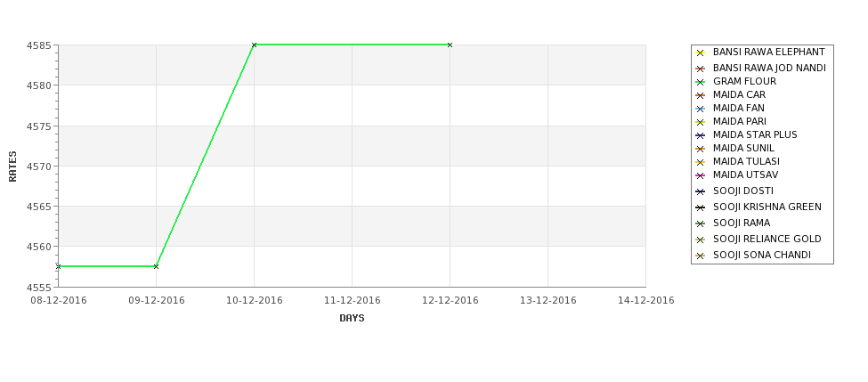Screen dimensions: 868x382
Task: Click the data point at 08-12-2016
Action: tap(58, 266)
